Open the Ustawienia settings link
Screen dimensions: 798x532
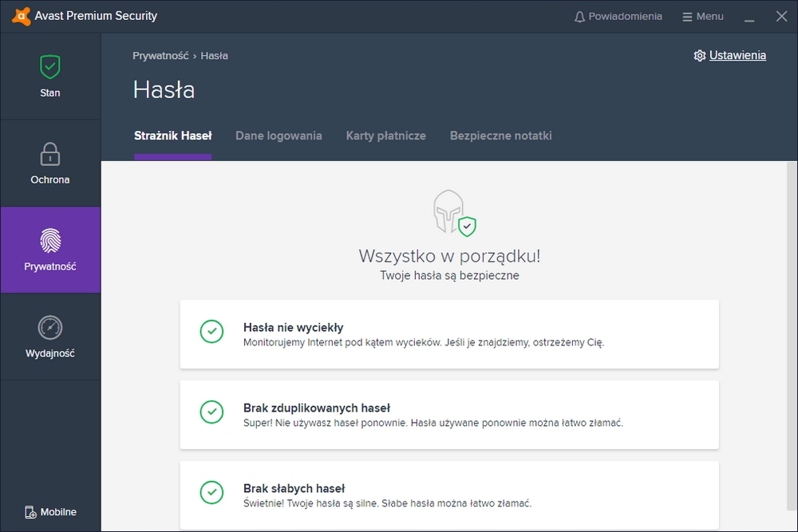pos(737,56)
